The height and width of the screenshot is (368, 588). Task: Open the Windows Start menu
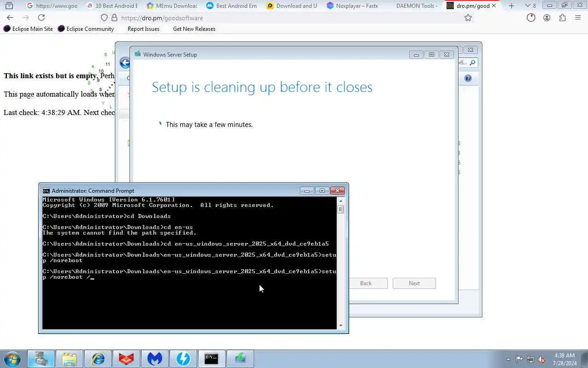click(12, 358)
